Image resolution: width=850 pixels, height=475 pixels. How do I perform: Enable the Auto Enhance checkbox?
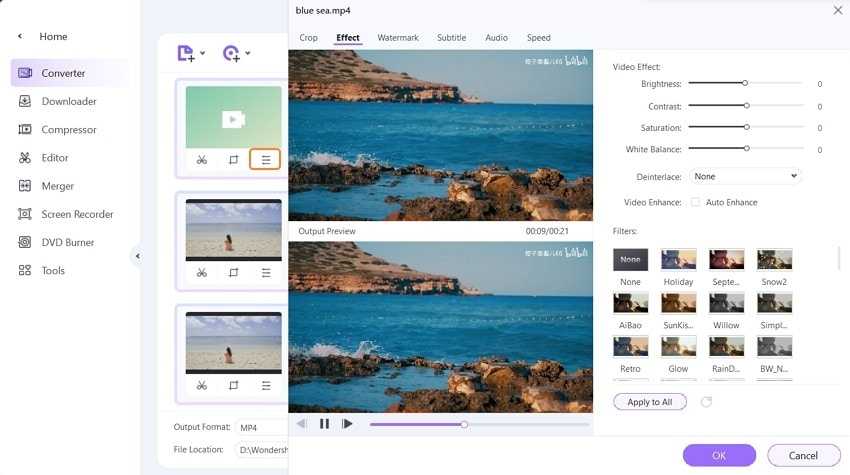[x=696, y=202]
